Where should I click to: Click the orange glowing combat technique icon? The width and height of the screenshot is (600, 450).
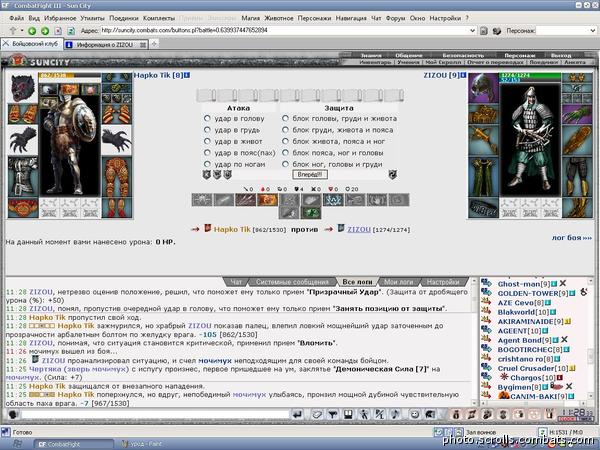[x=267, y=200]
